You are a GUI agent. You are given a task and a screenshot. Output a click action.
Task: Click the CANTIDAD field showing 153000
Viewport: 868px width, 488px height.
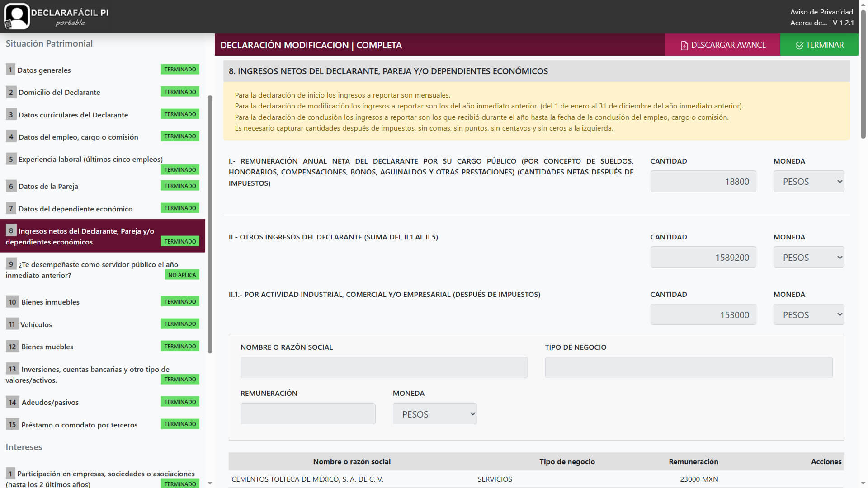tap(703, 314)
